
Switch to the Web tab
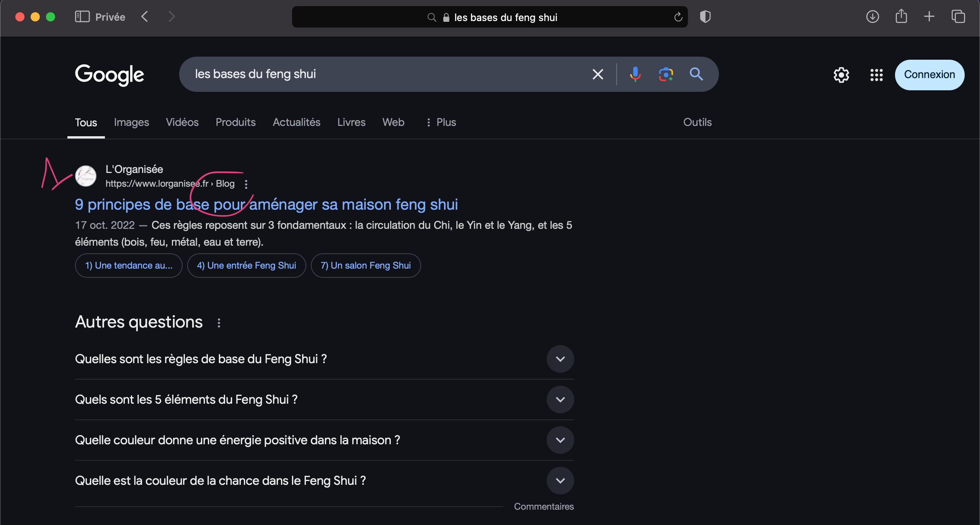pyautogui.click(x=393, y=122)
